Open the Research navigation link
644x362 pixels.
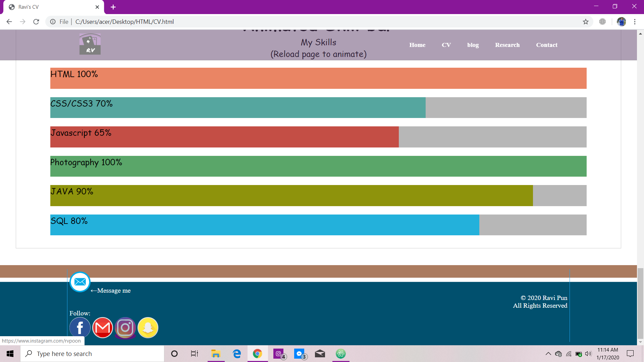[x=507, y=45]
